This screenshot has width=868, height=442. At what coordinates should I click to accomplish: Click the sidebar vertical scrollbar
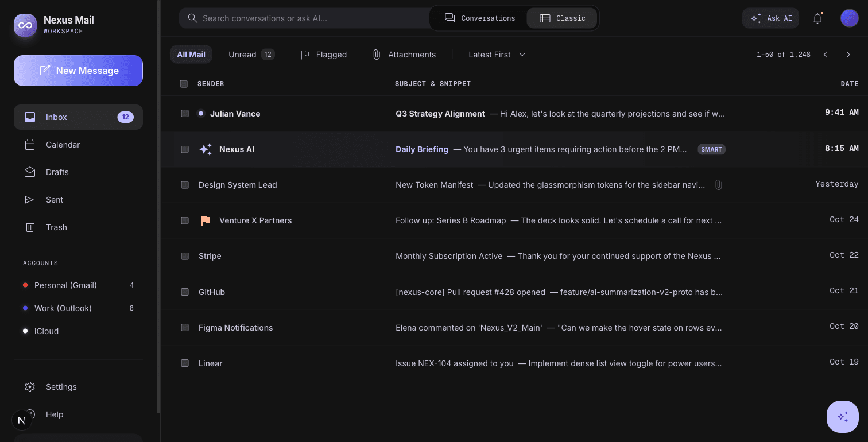tap(158, 207)
